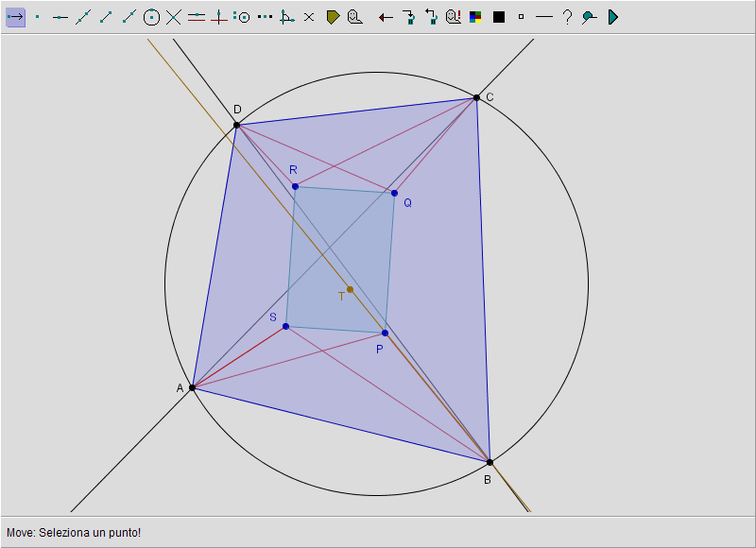Click the ghost with exclamation mark icon
Screen dimensions: 756x548
[x=454, y=17]
